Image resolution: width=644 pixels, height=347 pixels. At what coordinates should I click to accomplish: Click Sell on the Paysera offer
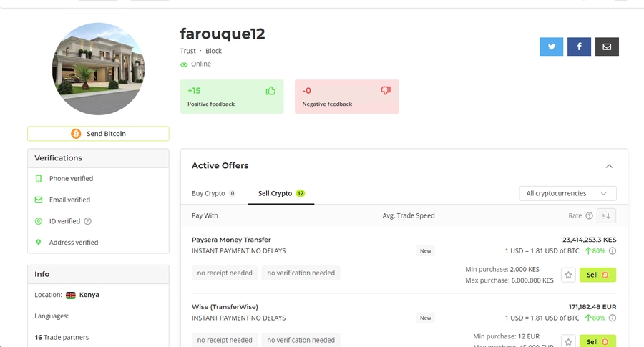pyautogui.click(x=597, y=275)
